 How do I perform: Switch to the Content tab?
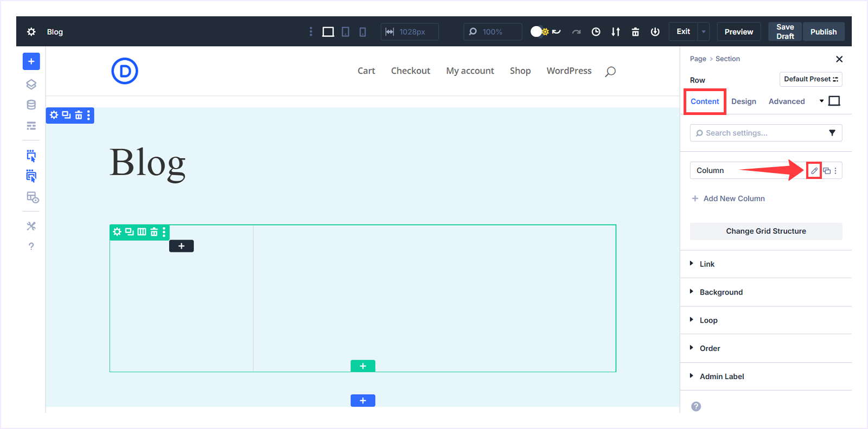pyautogui.click(x=705, y=101)
